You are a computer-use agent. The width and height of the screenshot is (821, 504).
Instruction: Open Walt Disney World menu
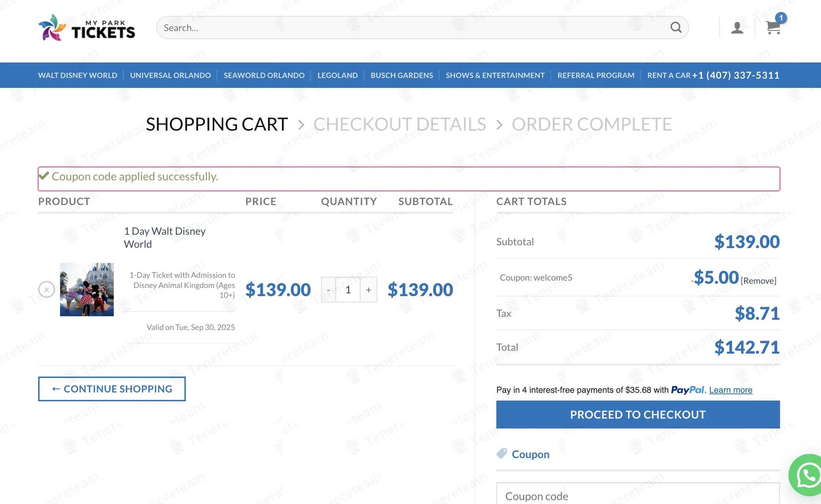78,75
